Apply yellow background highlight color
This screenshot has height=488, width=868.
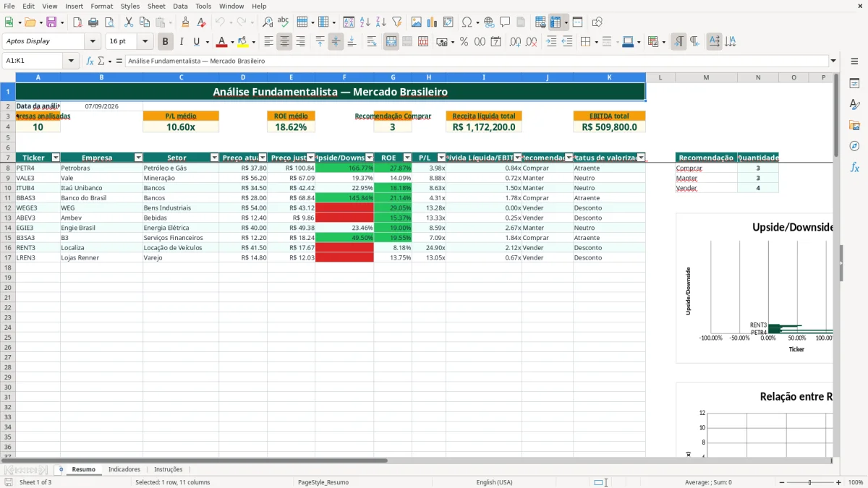(x=242, y=42)
